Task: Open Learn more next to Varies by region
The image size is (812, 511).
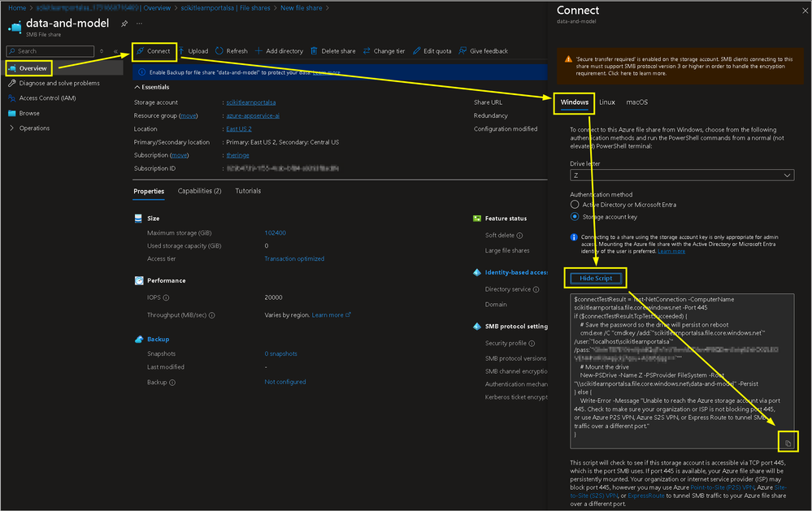Action: 331,315
